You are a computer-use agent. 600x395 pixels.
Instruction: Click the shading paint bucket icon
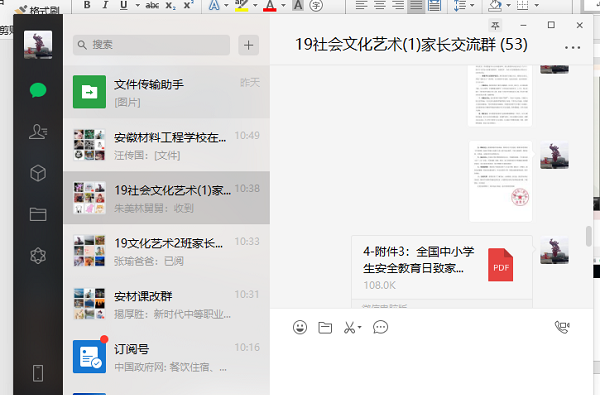[495, 5]
